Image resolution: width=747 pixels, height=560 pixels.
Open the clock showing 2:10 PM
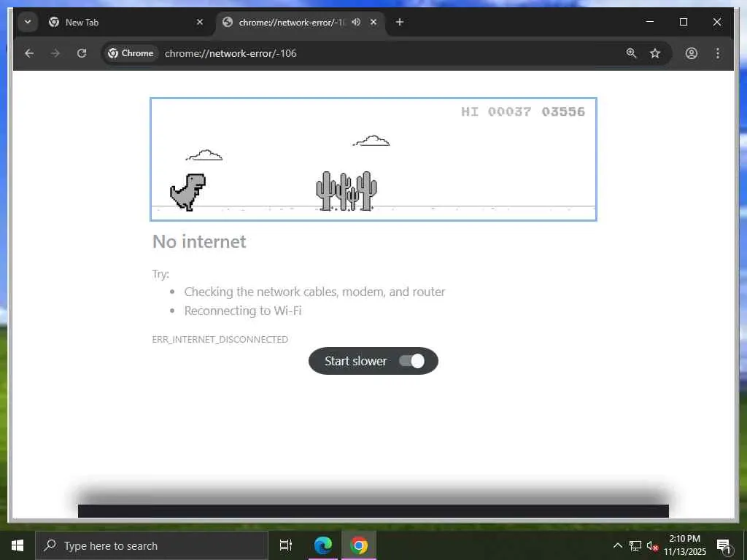[x=685, y=545]
